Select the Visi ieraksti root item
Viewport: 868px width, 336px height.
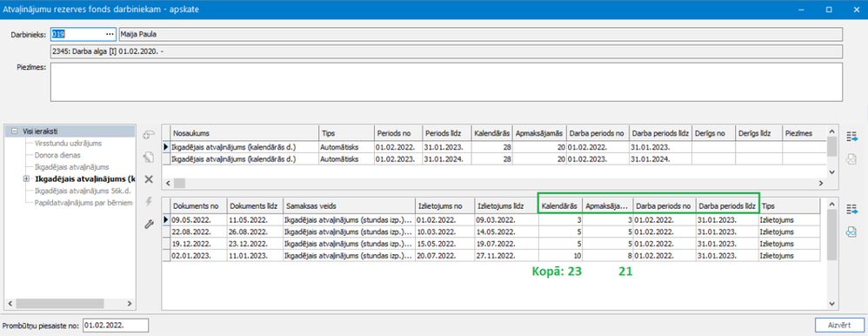click(x=40, y=131)
